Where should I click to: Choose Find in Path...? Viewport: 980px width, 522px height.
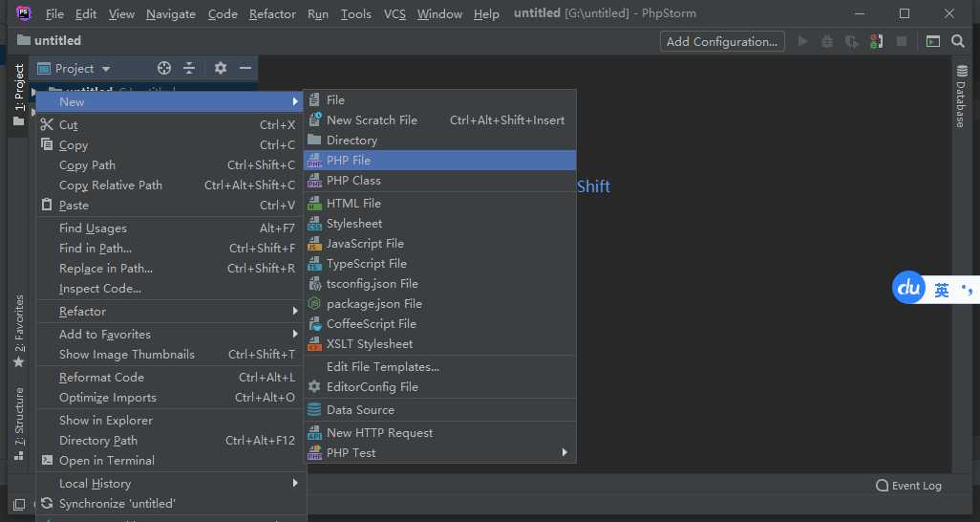pyautogui.click(x=169, y=249)
